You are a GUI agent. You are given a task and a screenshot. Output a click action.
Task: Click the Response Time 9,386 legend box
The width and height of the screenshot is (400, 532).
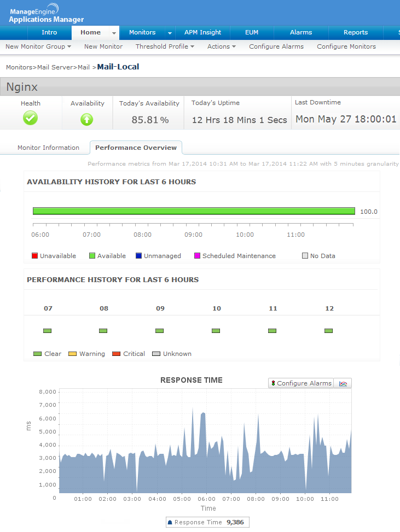[207, 523]
